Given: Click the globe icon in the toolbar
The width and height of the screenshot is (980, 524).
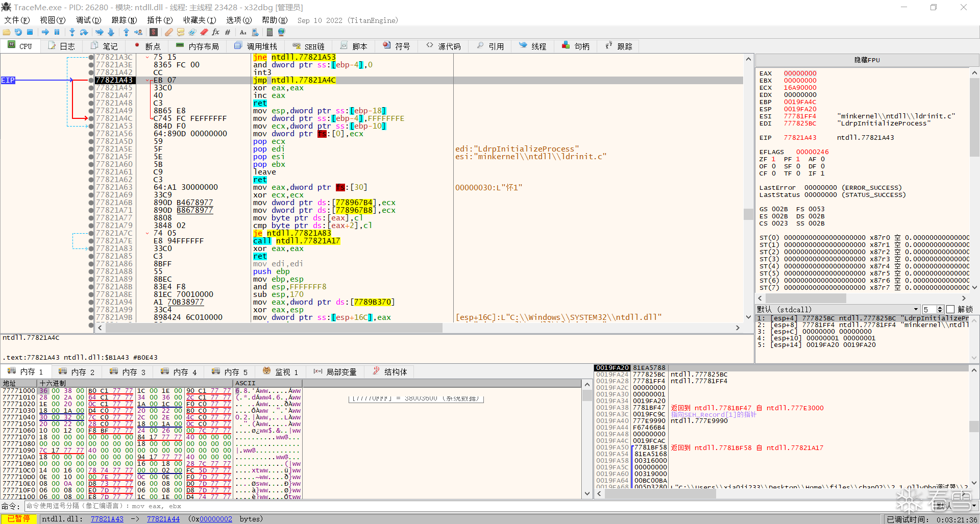Looking at the screenshot, I should [x=281, y=32].
